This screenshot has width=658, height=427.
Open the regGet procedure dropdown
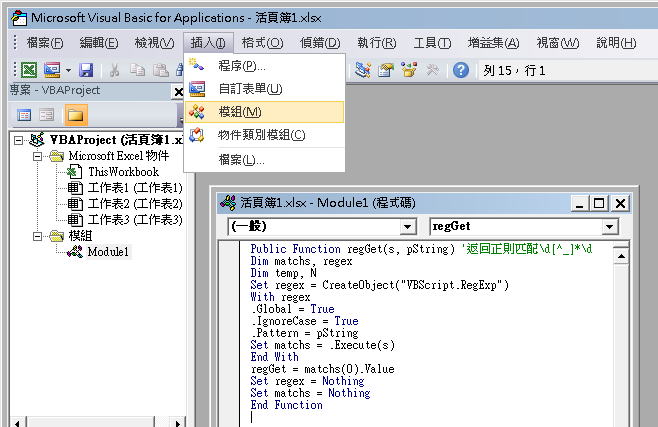pos(609,227)
